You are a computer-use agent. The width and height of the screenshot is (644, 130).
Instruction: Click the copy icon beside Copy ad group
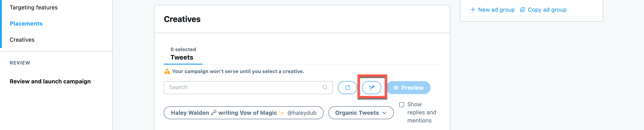click(x=522, y=10)
